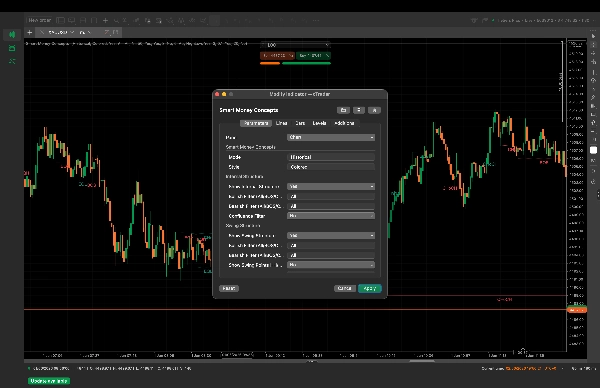The width and height of the screenshot is (600, 388).
Task: Click the save preset icon in dialog
Action: tap(359, 110)
